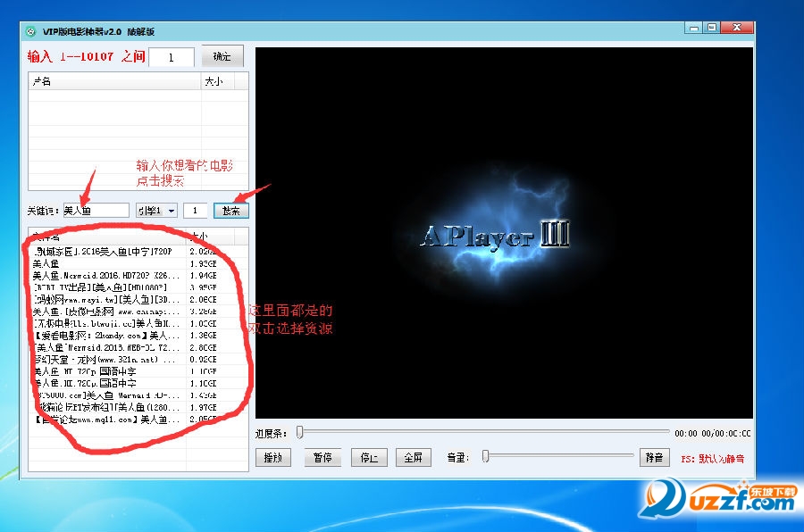This screenshot has height=532, width=804.
Task: Click the 大小 column header in the upper list
Action: coord(217,81)
